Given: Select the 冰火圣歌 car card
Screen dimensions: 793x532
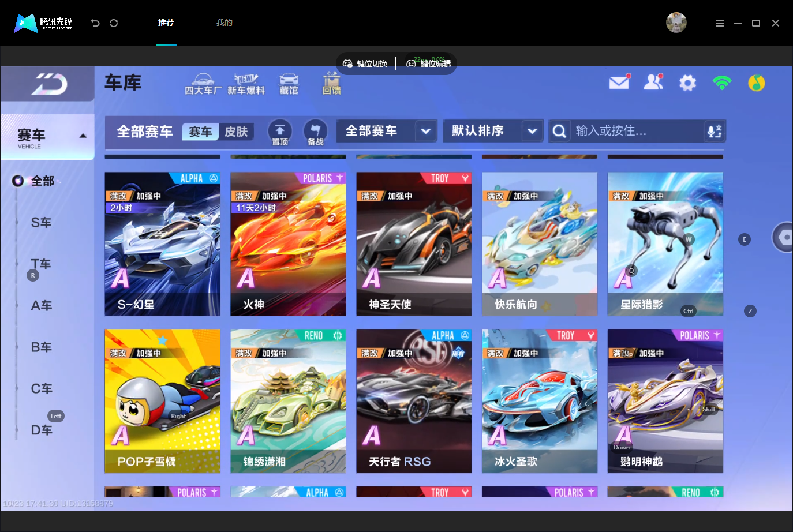Looking at the screenshot, I should (x=540, y=401).
